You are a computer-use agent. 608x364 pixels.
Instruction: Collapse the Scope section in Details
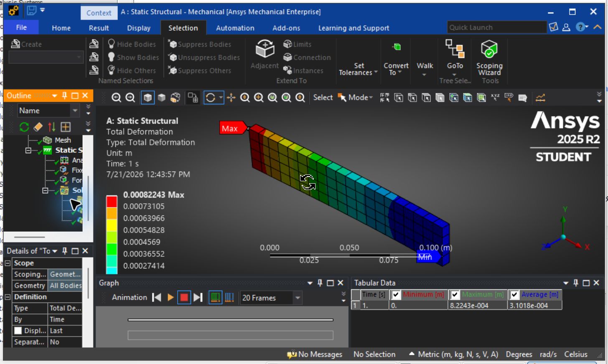coord(8,263)
